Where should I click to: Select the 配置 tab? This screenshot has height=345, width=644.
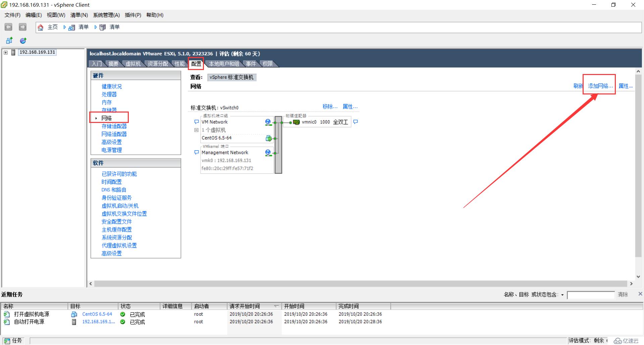click(x=196, y=64)
